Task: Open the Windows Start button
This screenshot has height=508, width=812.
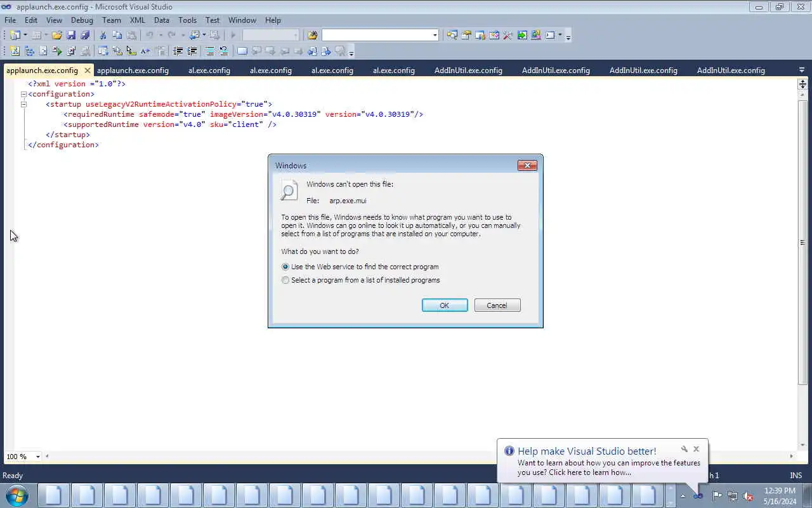Action: pyautogui.click(x=17, y=495)
